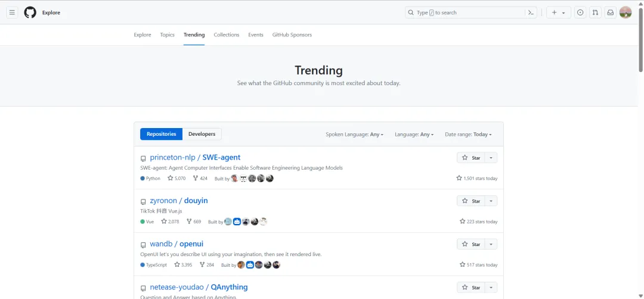Go to the Topics tab
Viewport: 644px width, 299px height.
(x=167, y=35)
